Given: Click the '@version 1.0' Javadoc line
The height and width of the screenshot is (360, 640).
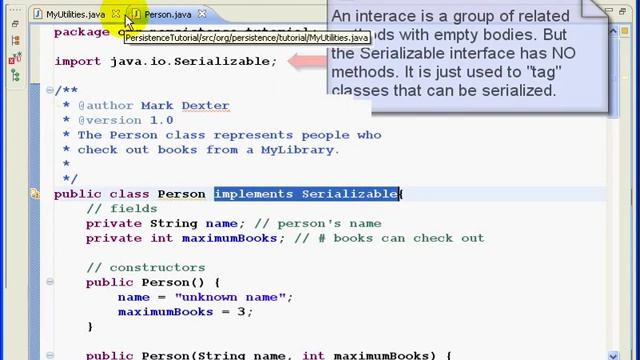Looking at the screenshot, I should [x=125, y=120].
